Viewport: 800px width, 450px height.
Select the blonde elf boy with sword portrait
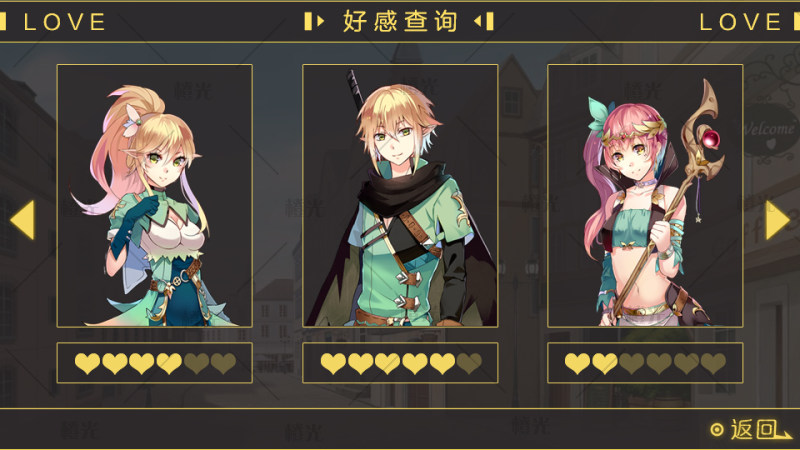pos(400,196)
